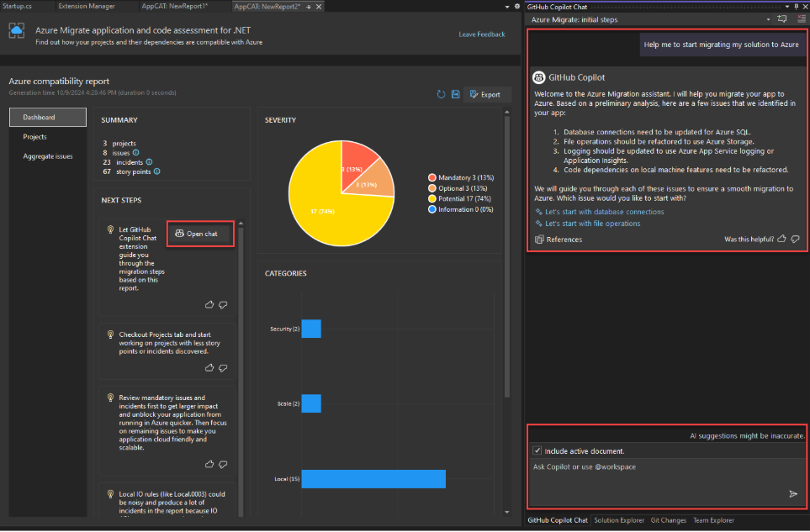Select Aggregate issues in the sidebar

pyautogui.click(x=47, y=155)
